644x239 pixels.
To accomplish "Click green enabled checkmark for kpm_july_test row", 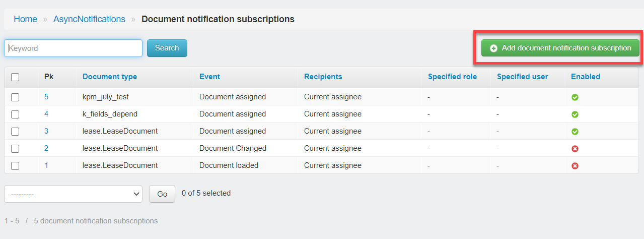I will pos(575,97).
